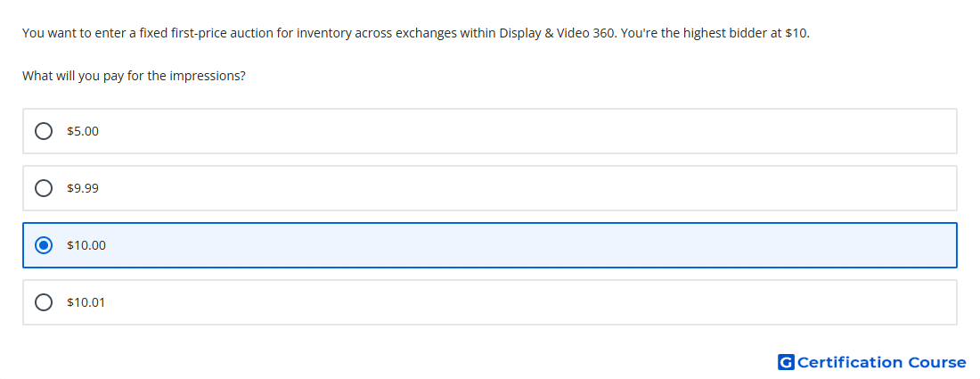Select the $5.00 answer option box
This screenshot has width=980, height=379.
(x=490, y=131)
